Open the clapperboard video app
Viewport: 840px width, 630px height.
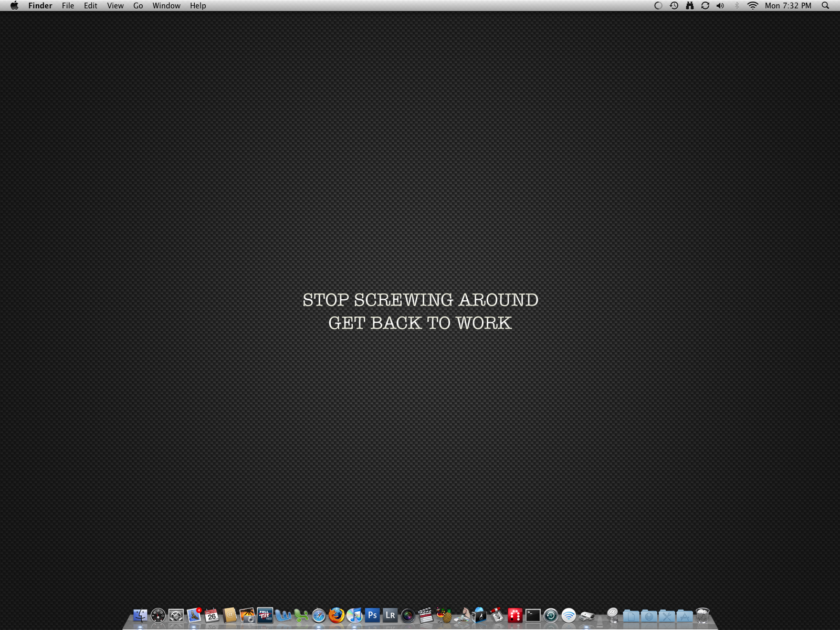pyautogui.click(x=426, y=615)
